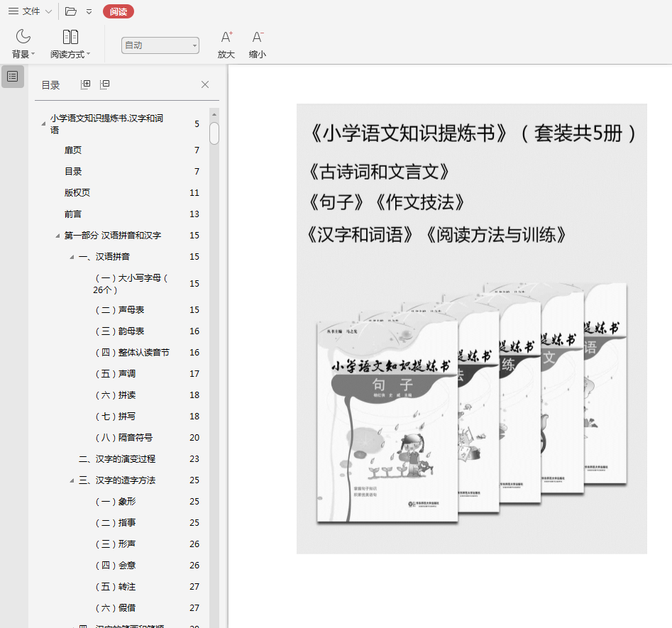Screen dimensions: 672x628
Task: Select (五)转注 entry
Action: coord(115,587)
